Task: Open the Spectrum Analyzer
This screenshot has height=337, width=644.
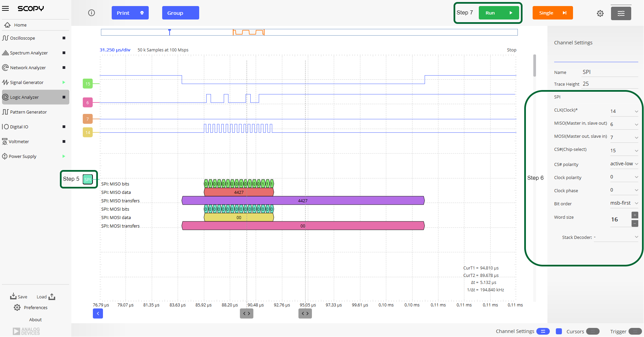Action: [28, 53]
